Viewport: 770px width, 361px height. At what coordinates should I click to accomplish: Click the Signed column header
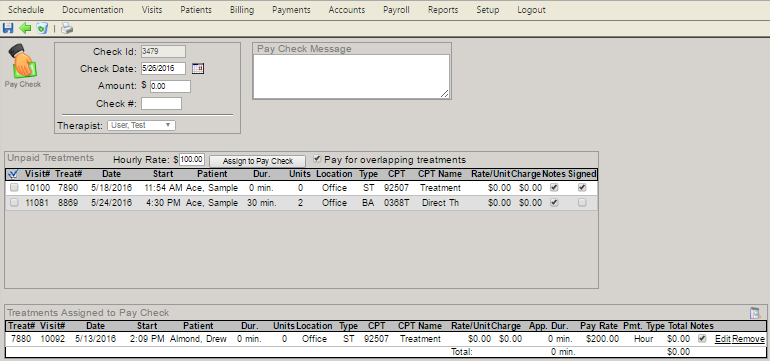582,174
